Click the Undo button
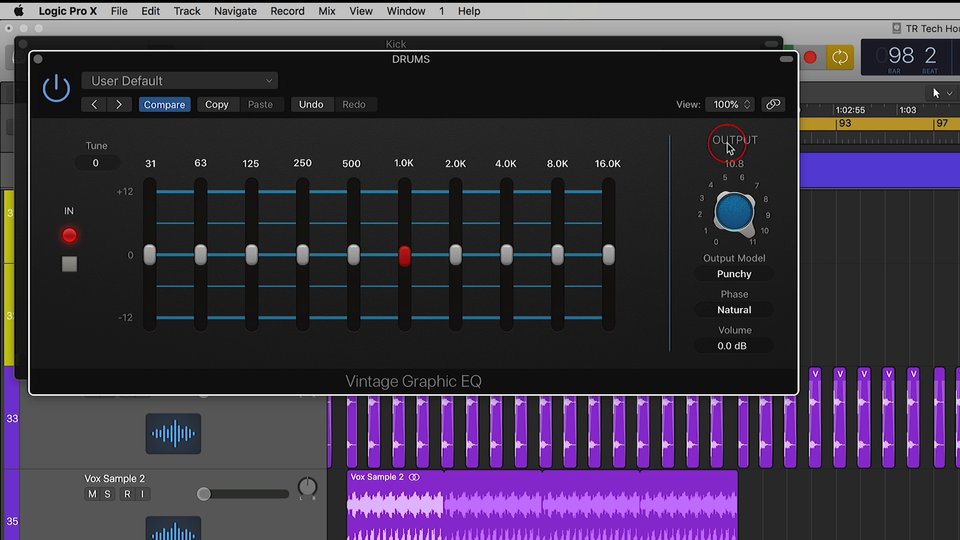The height and width of the screenshot is (540, 960). (x=311, y=105)
